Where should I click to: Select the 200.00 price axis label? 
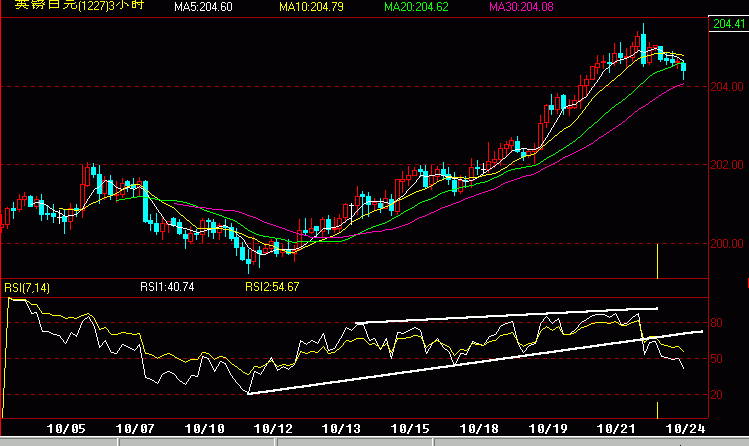(727, 244)
